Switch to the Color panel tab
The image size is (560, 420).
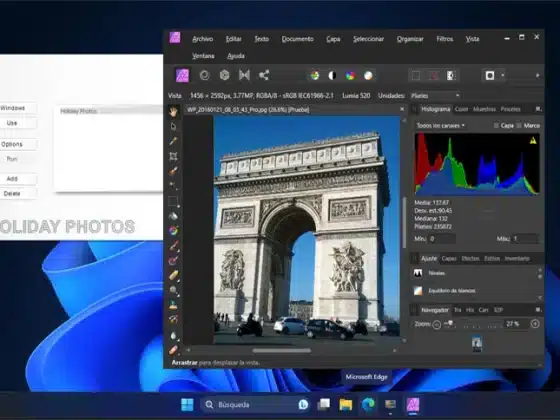461,109
